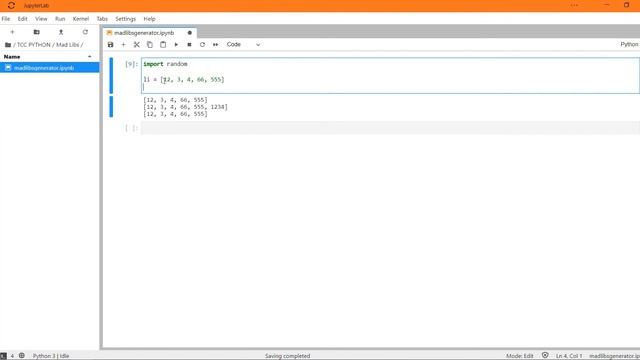Image resolution: width=640 pixels, height=360 pixels.
Task: Go to Mad Libs breadcrumb folder
Action: pyautogui.click(x=67, y=45)
